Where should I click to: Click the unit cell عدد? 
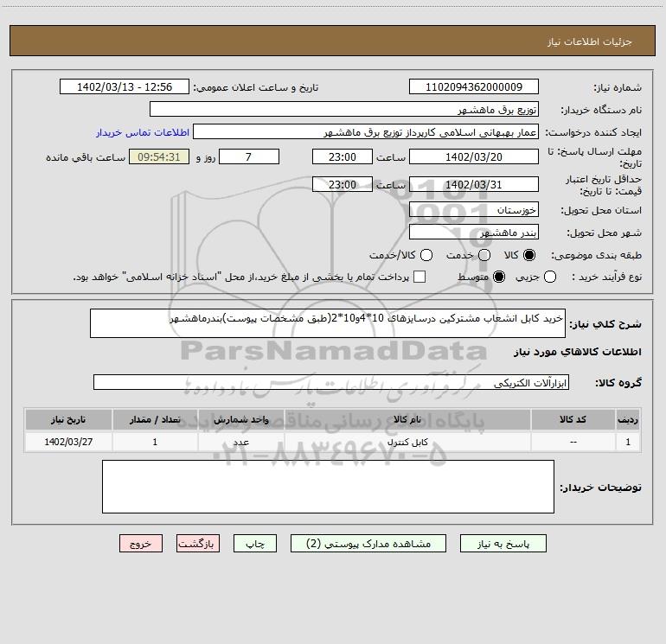point(240,442)
